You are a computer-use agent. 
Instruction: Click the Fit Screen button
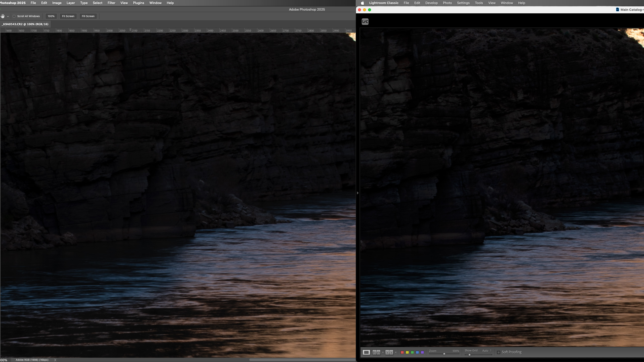(x=68, y=16)
